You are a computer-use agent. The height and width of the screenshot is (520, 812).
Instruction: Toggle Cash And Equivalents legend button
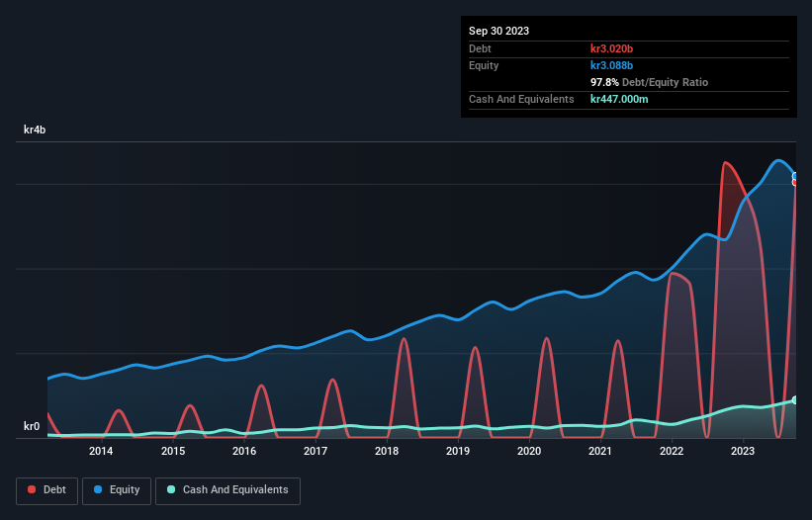pyautogui.click(x=227, y=490)
